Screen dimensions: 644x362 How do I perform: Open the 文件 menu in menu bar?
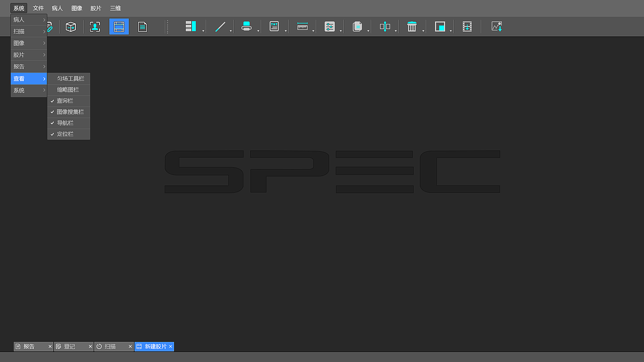[38, 9]
